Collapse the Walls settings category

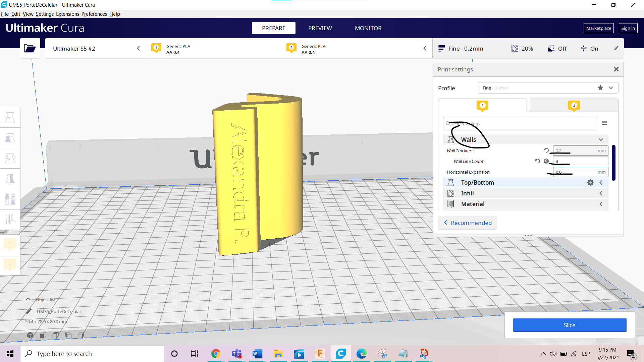[525, 140]
